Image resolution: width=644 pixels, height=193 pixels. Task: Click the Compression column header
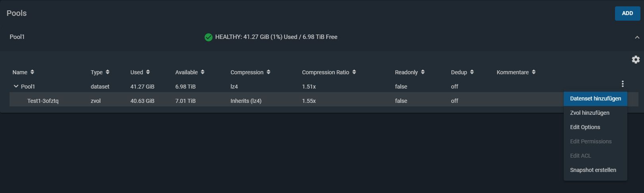coord(247,72)
